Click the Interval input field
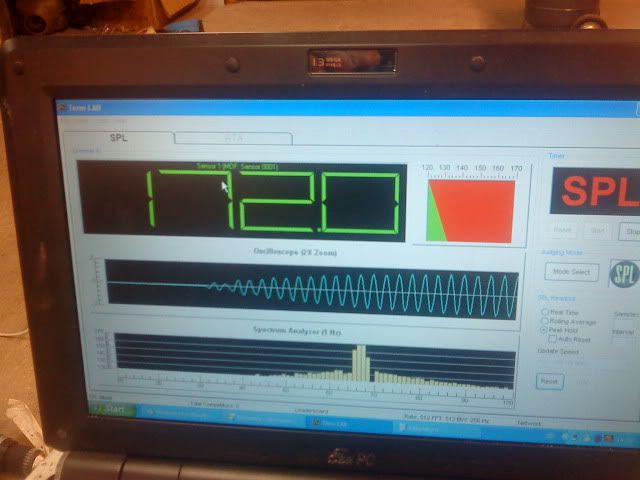Screen dimensions: 640x480 coord(623,340)
